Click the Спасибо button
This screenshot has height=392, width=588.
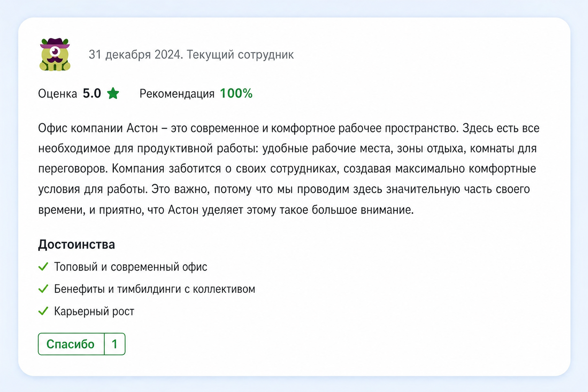pyautogui.click(x=71, y=344)
